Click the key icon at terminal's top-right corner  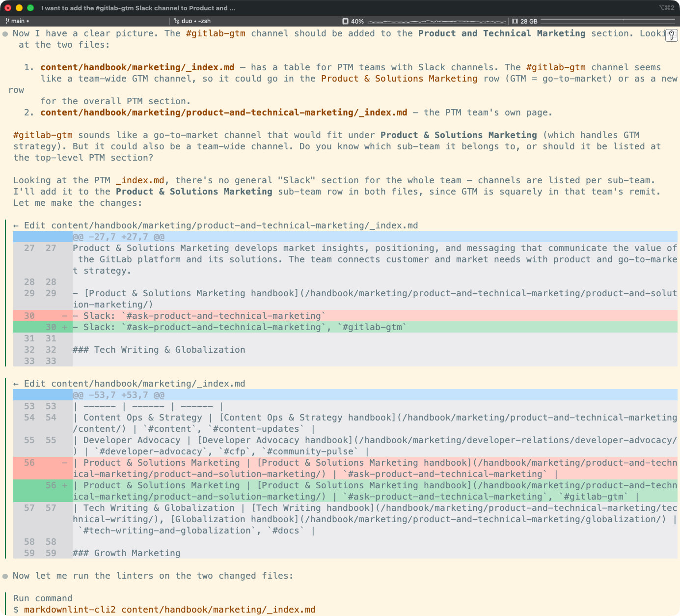click(x=672, y=35)
